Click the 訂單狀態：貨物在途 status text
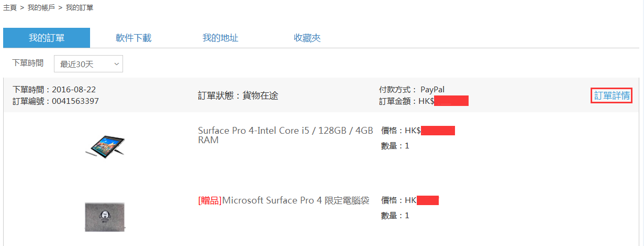 pyautogui.click(x=238, y=95)
